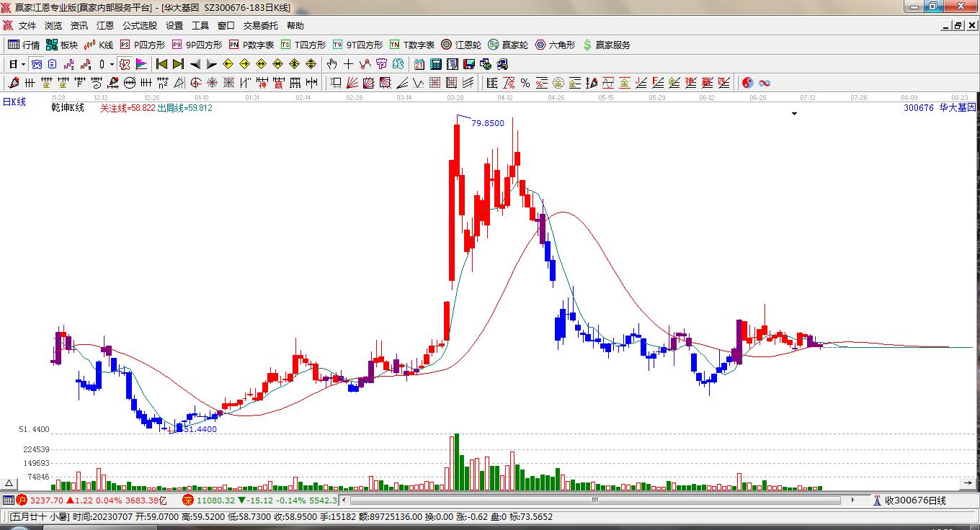Open the 窗口 menu

[226, 26]
